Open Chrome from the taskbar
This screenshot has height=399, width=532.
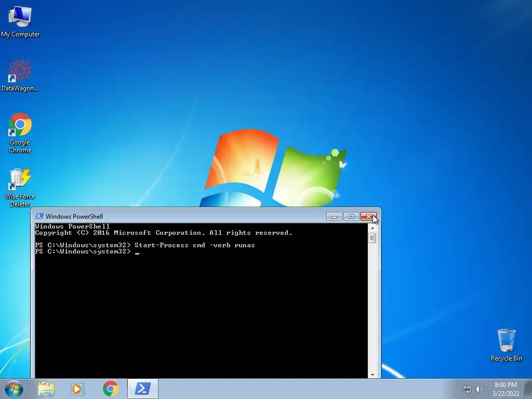click(111, 389)
